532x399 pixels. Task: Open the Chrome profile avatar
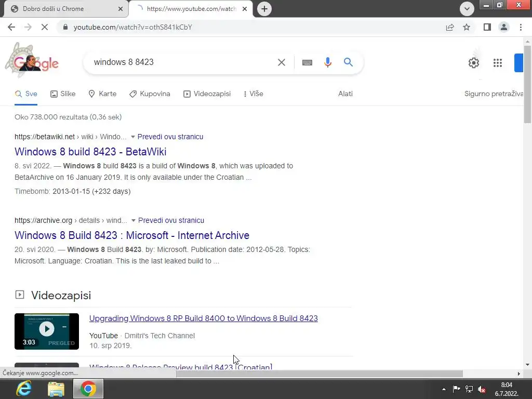504,27
